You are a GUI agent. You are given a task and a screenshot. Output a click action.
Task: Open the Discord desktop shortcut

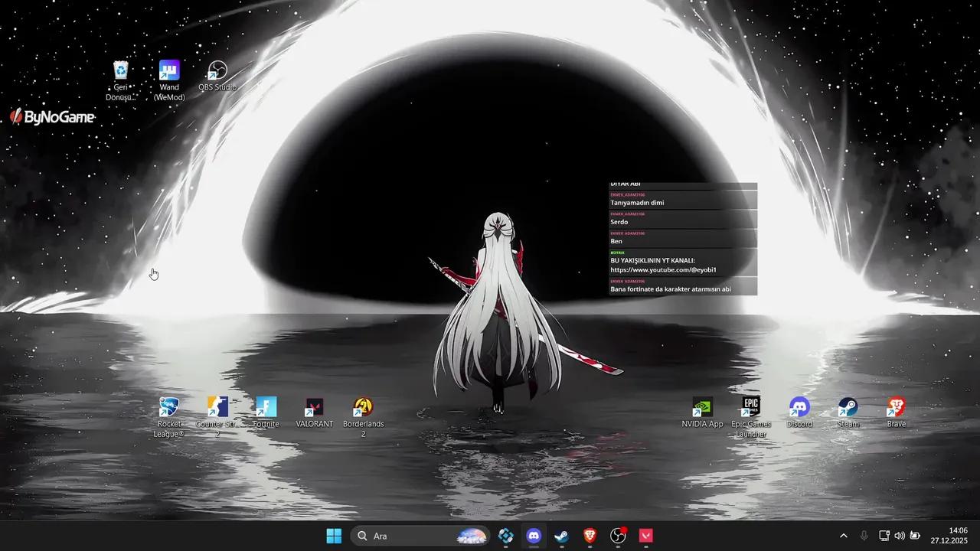click(799, 407)
